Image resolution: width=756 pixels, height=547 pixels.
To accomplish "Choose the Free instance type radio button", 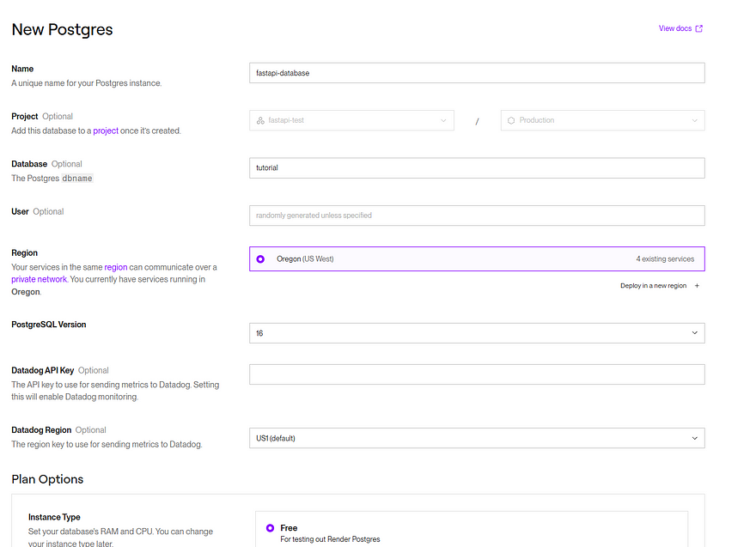I will click(270, 528).
